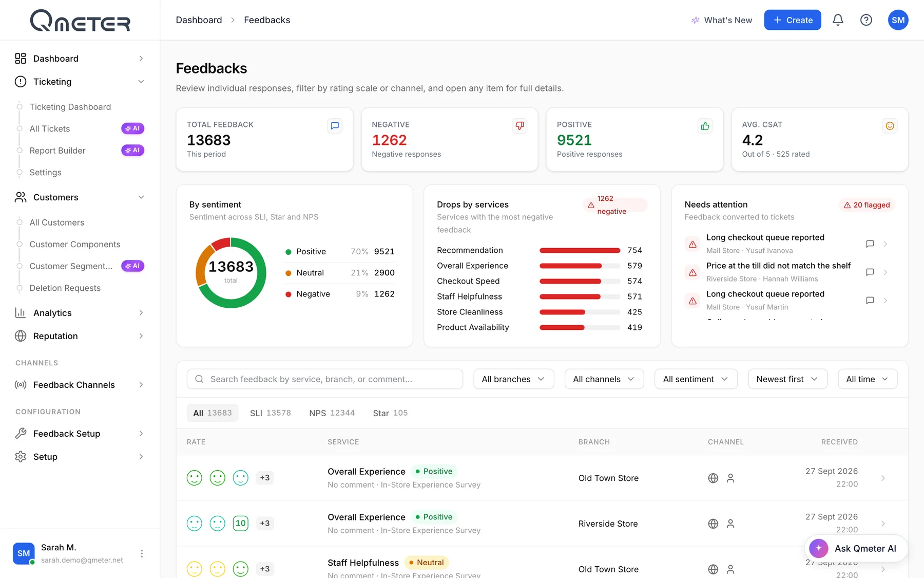Screen dimensions: 924x578
Task: Click the globe channel icon for Riverside Store row
Action: pos(713,524)
